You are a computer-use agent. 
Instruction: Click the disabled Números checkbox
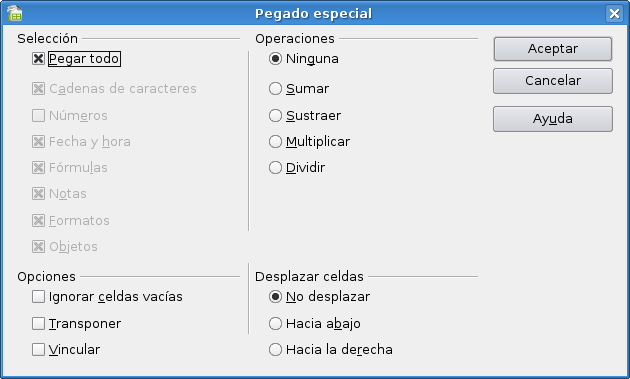(x=38, y=115)
